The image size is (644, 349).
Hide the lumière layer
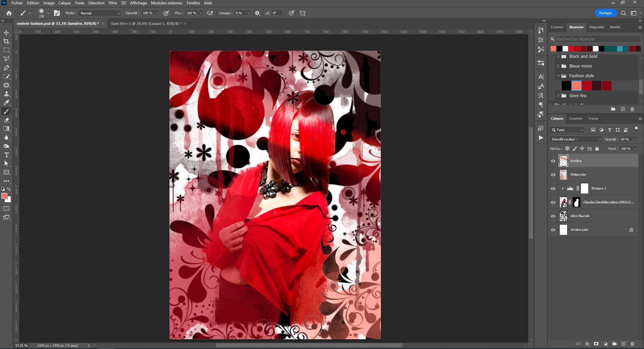pos(553,161)
